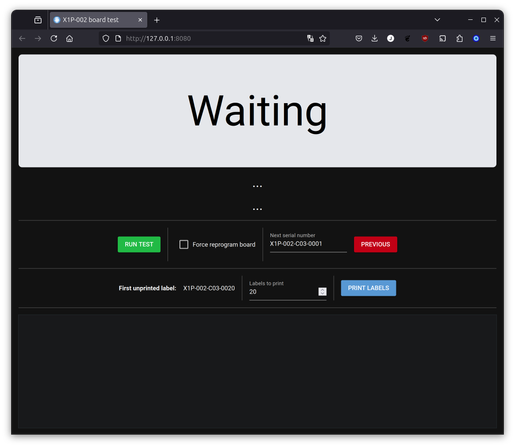This screenshot has height=447, width=515.
Task: Click the translate page icon
Action: (310, 39)
